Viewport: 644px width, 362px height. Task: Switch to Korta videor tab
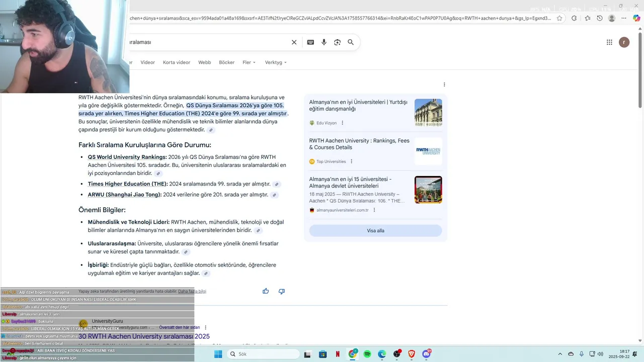click(177, 62)
